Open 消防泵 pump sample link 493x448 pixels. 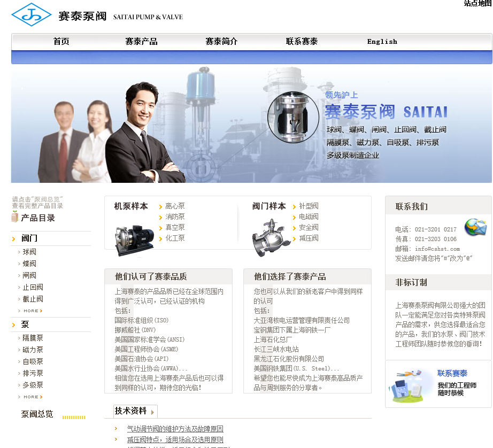(175, 217)
